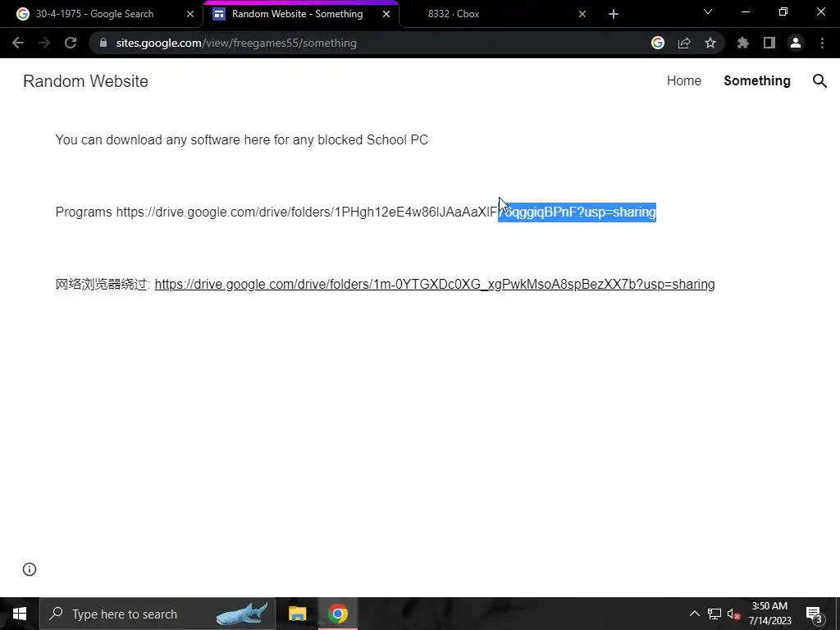Open File Explorer from the taskbar
This screenshot has height=630, width=840.
297,614
